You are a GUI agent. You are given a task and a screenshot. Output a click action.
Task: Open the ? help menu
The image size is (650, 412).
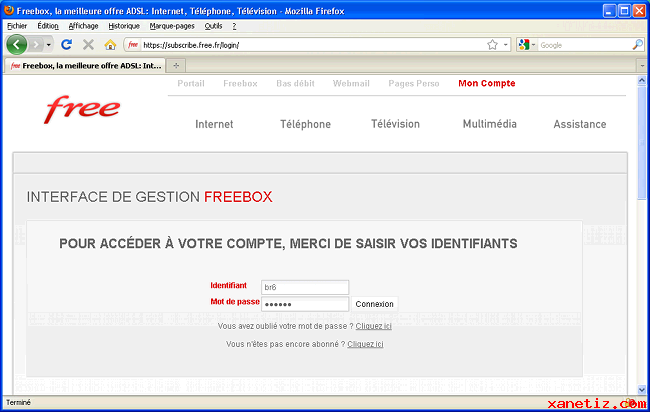tap(234, 26)
